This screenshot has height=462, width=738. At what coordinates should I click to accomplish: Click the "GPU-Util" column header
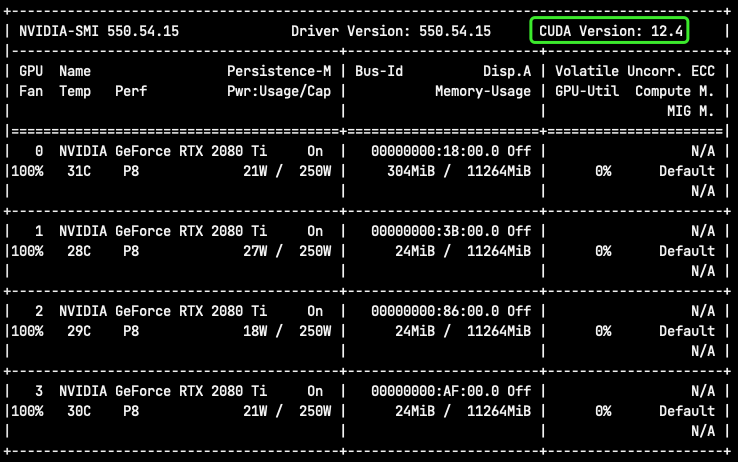tap(587, 91)
